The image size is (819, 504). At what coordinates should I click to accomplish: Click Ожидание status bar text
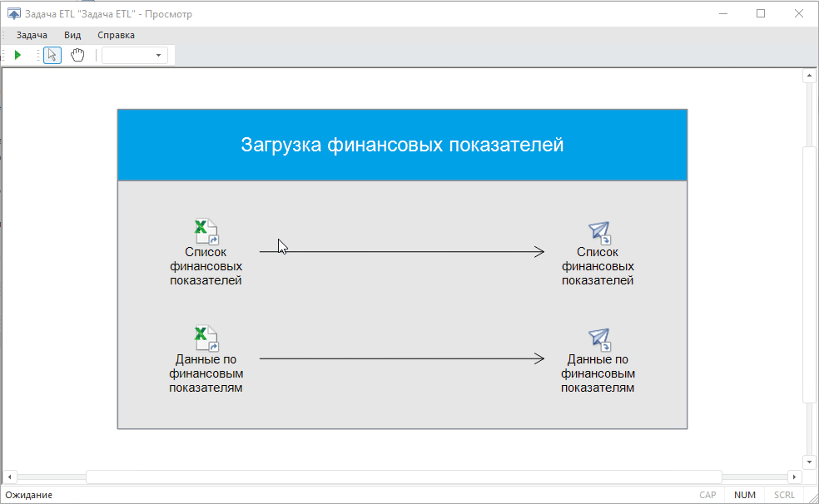[29, 495]
